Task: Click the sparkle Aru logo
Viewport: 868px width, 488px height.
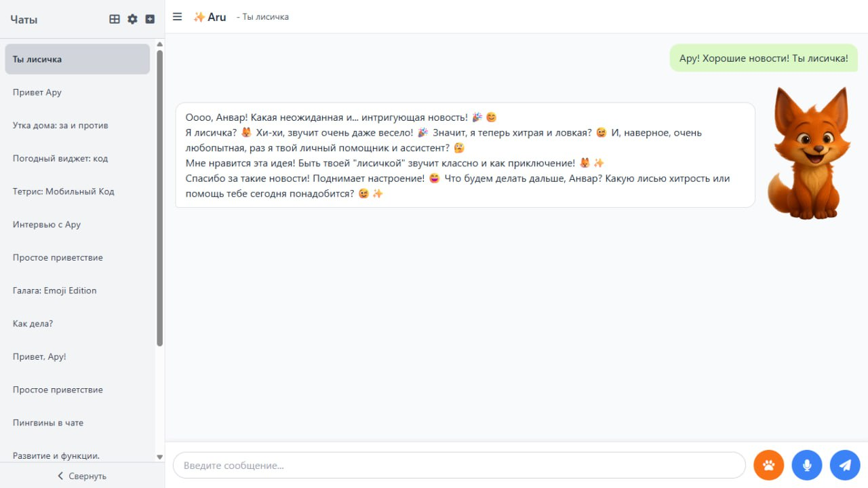Action: point(210,17)
